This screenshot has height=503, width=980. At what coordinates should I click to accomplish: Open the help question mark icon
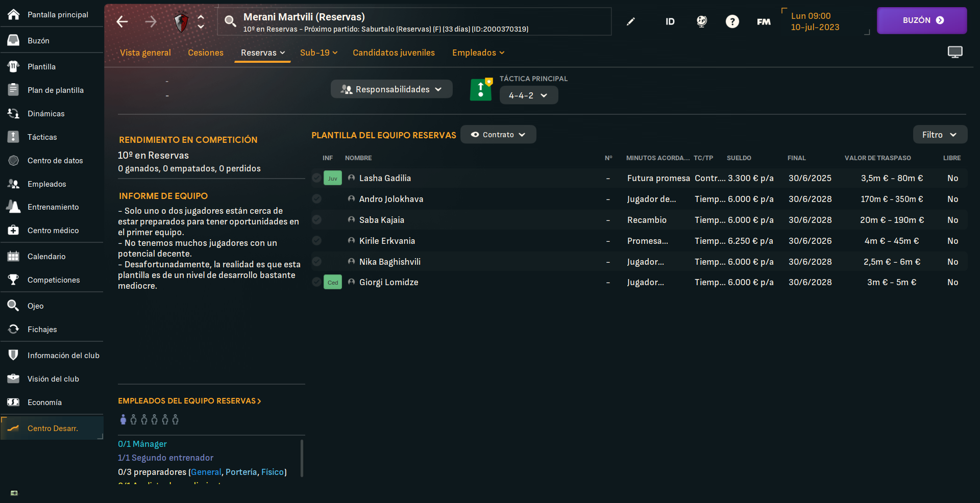coord(732,21)
